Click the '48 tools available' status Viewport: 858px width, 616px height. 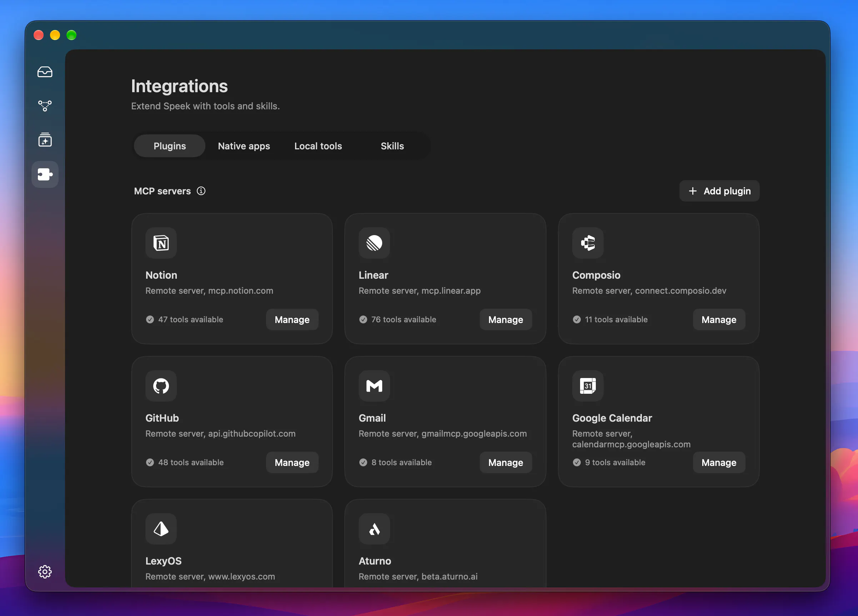coord(191,462)
